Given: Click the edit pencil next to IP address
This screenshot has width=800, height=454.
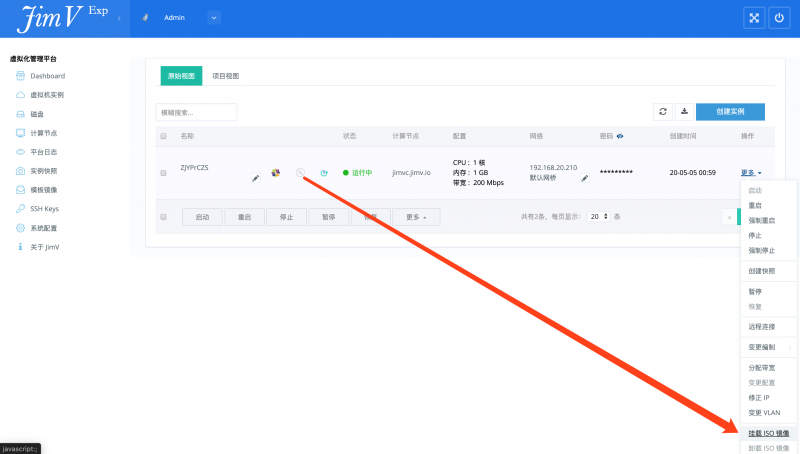Looking at the screenshot, I should (x=585, y=178).
